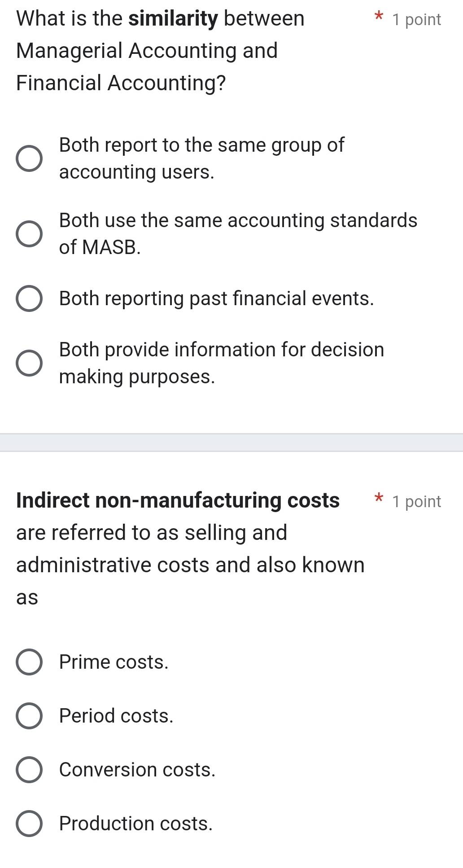Click the '1 point' label of the indirect costs question
463x868 pixels.
point(416,501)
